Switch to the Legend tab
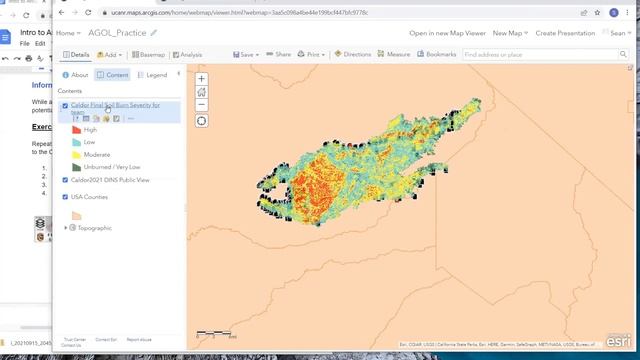 pyautogui.click(x=152, y=75)
